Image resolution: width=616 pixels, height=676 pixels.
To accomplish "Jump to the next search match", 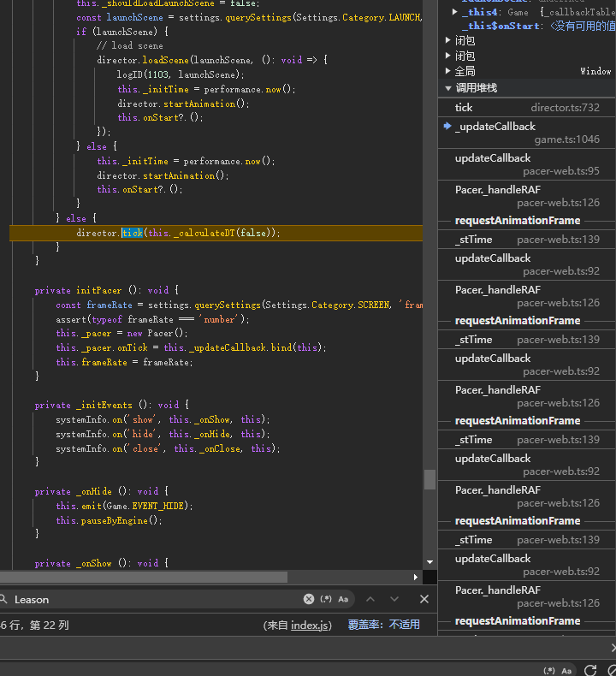I will (x=394, y=599).
